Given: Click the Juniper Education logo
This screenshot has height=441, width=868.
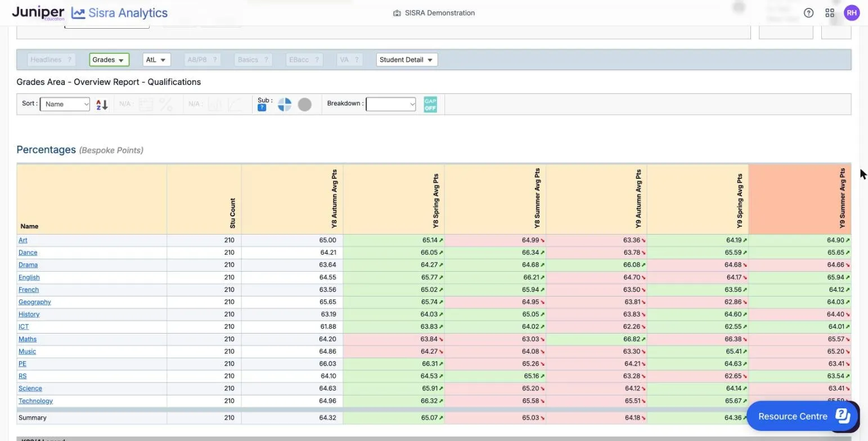Looking at the screenshot, I should tap(38, 13).
